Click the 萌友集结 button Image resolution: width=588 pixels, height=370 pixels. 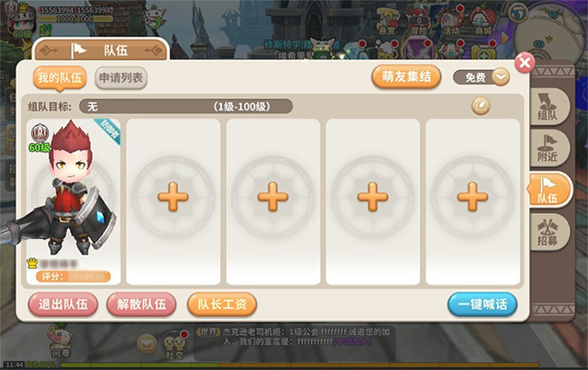click(406, 77)
